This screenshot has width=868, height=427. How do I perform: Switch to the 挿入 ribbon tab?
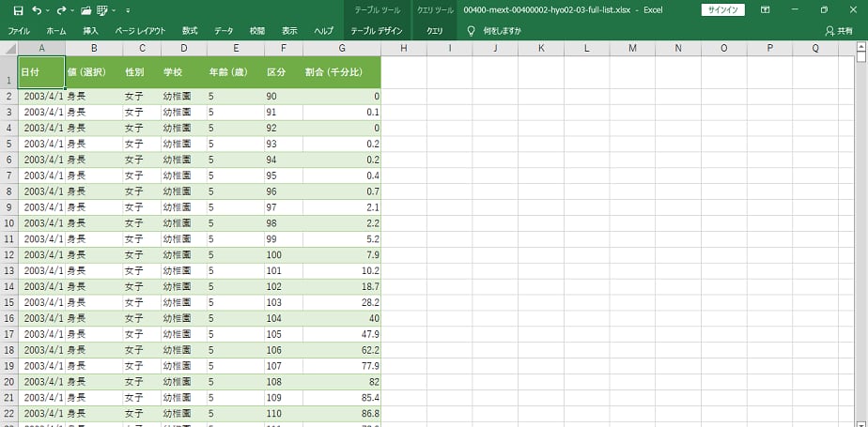[90, 30]
